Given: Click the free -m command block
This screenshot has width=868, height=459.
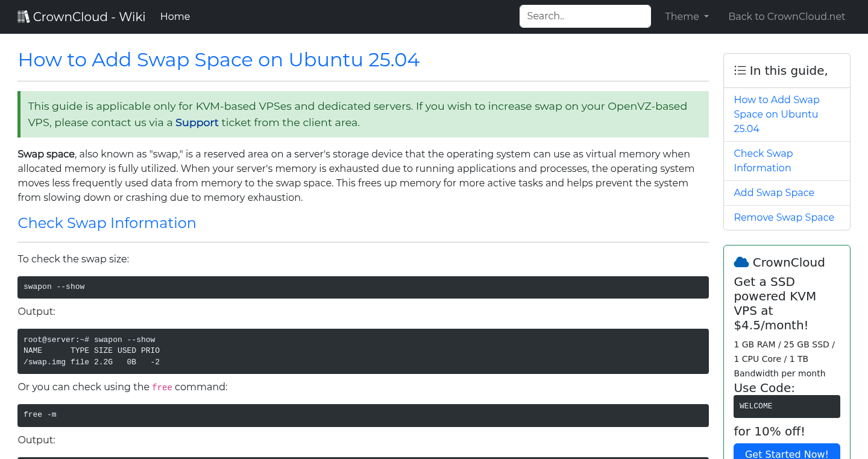Looking at the screenshot, I should (x=362, y=415).
